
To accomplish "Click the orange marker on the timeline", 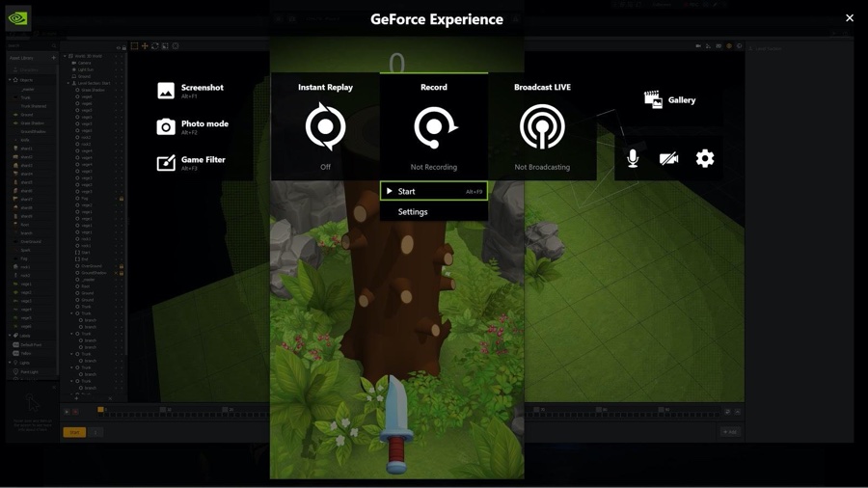I will [100, 410].
